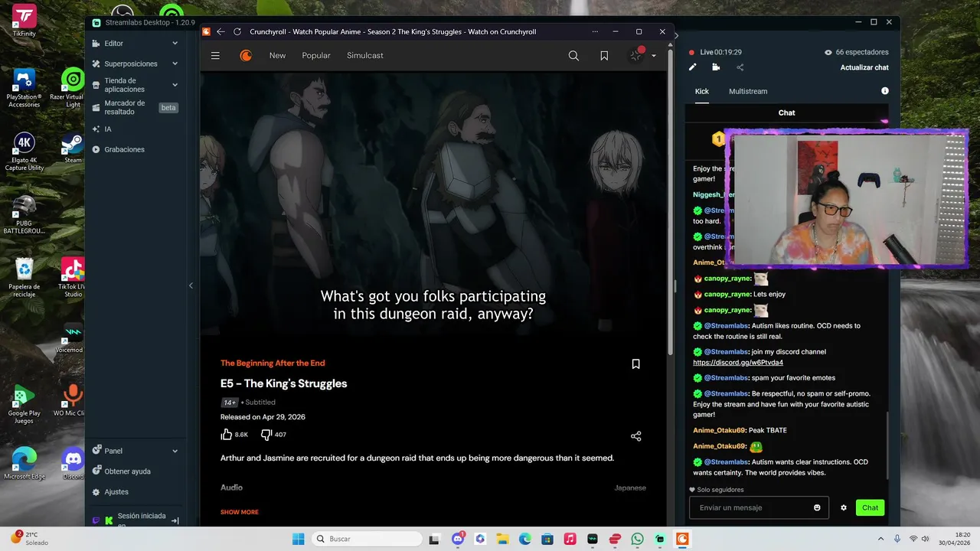Select TikTok LIVE Studio desktop icon
This screenshot has width=980, height=551.
tap(73, 277)
